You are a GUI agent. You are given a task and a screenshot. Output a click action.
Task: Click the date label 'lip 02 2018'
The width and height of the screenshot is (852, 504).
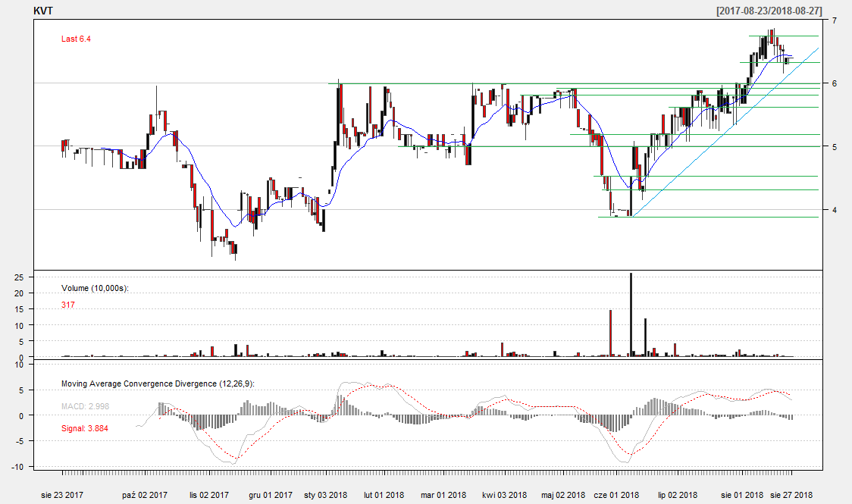pos(678,495)
